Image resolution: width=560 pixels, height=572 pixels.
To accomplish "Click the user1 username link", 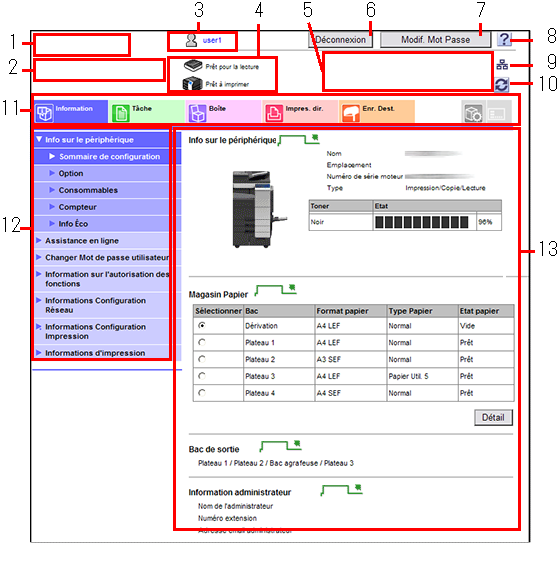I will (x=212, y=40).
